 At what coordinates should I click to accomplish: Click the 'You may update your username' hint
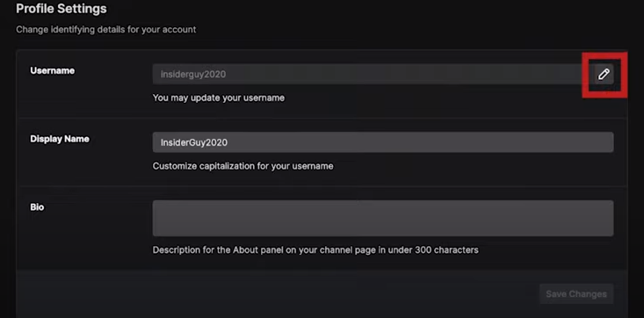pos(219,98)
